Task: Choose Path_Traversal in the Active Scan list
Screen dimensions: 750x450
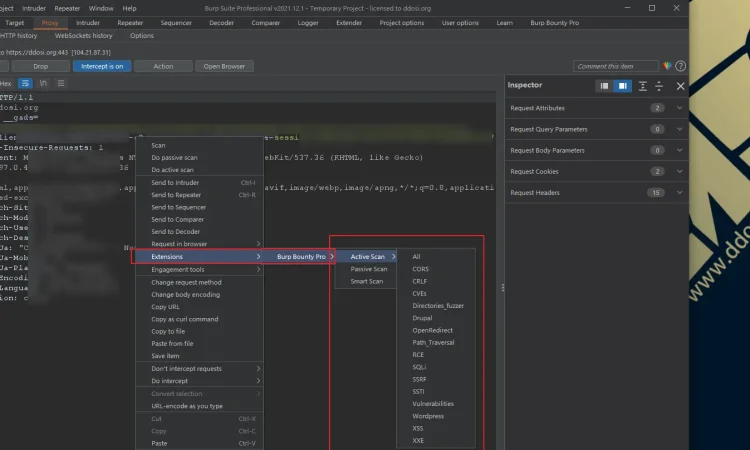Action: (436, 343)
